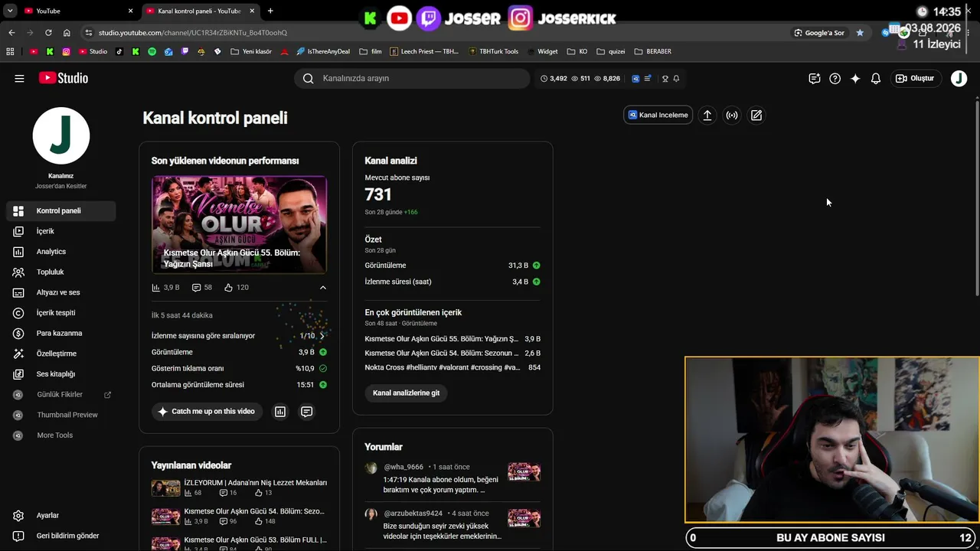Open the IsThereAnyDeal bookmark
The height and width of the screenshot is (551, 980).
[322, 51]
